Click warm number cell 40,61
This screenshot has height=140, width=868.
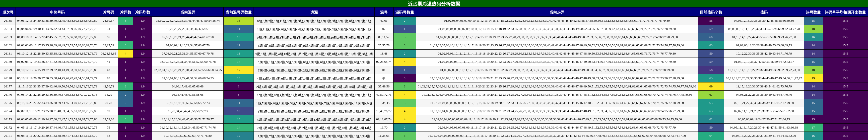point(384,21)
